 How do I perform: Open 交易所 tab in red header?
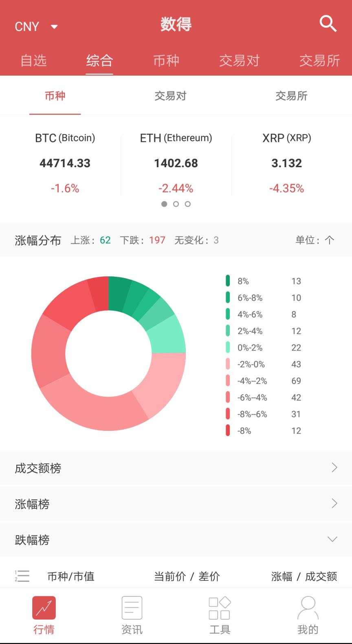[320, 61]
